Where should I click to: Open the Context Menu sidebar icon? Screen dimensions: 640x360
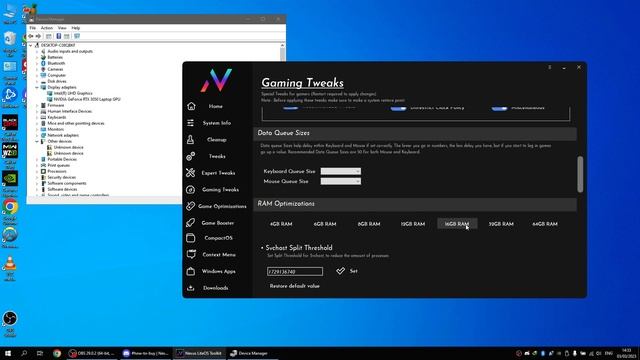190,254
